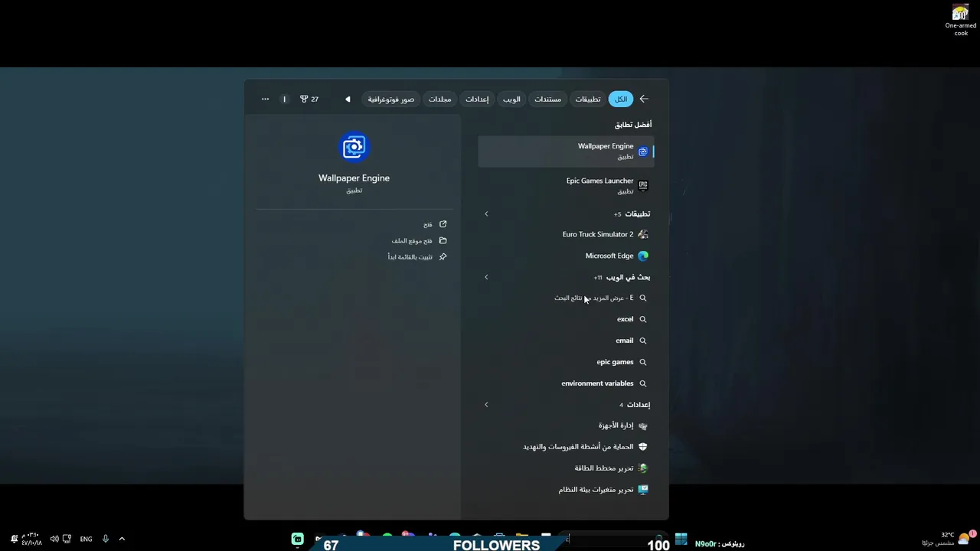Show hidden tray icons chevron

click(x=121, y=539)
